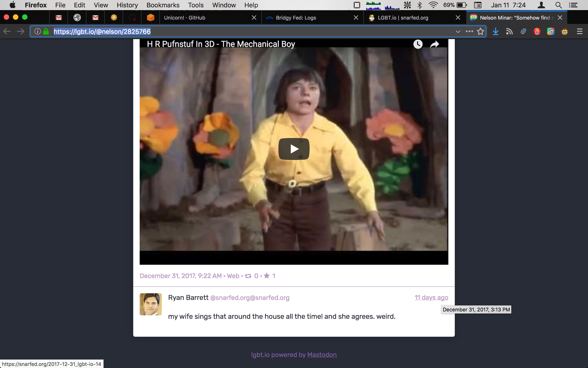Click the user account menu bar icon

click(x=541, y=5)
